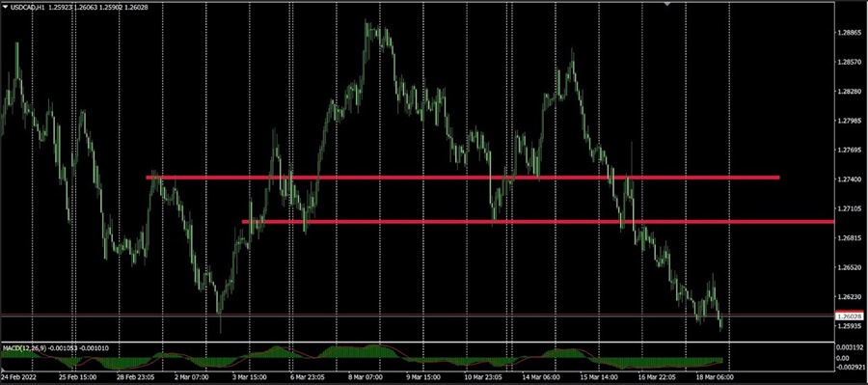Click the 1.28865 price scale label
868x385 pixels.
849,33
